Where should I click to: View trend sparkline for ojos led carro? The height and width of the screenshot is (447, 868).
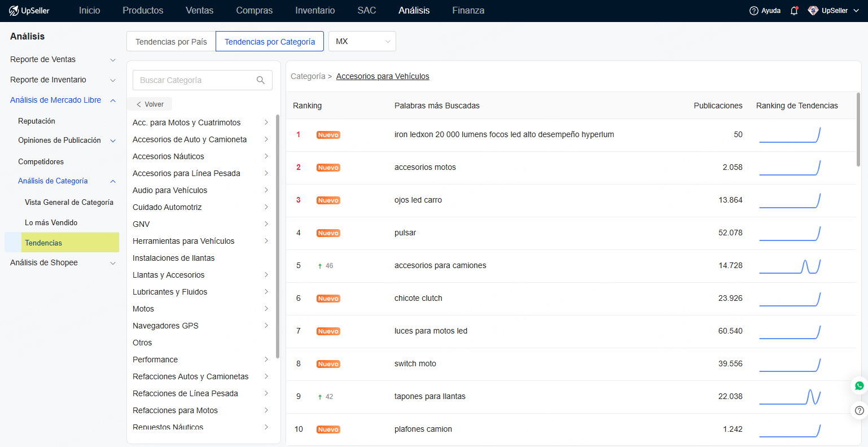coord(790,200)
